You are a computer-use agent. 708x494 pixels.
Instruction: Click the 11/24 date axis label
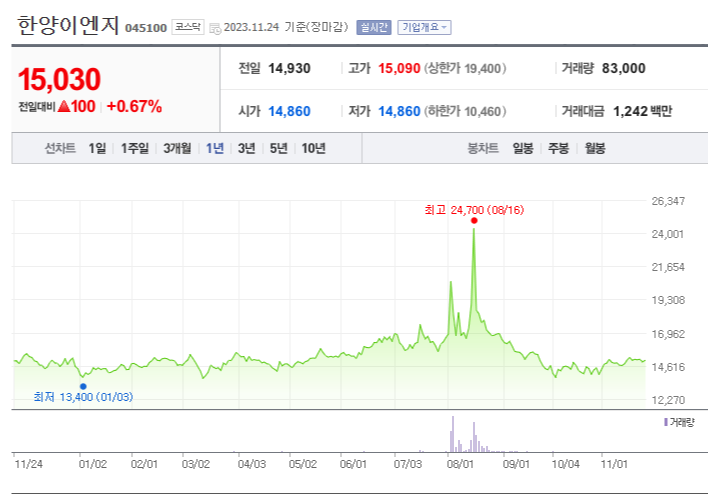tap(28, 464)
